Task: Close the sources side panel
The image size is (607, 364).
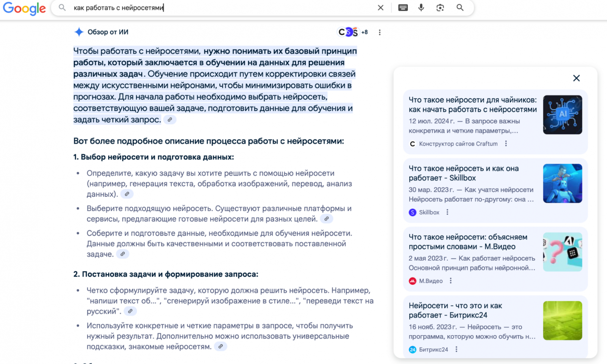Action: click(576, 78)
